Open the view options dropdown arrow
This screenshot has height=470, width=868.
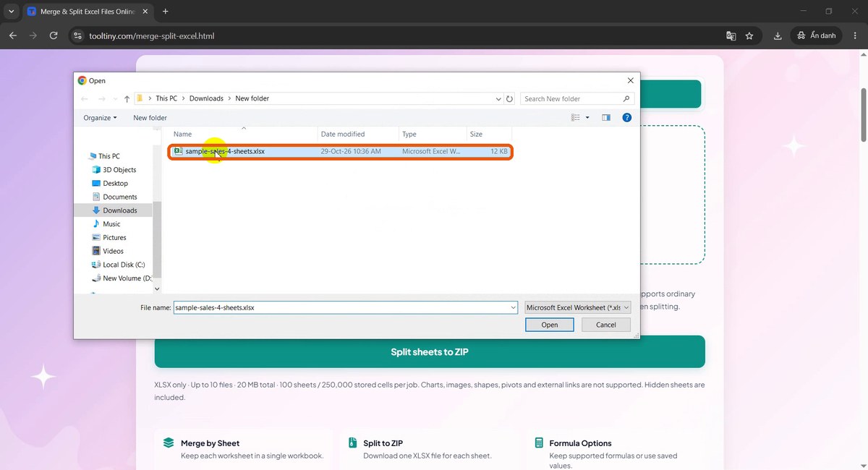click(587, 117)
